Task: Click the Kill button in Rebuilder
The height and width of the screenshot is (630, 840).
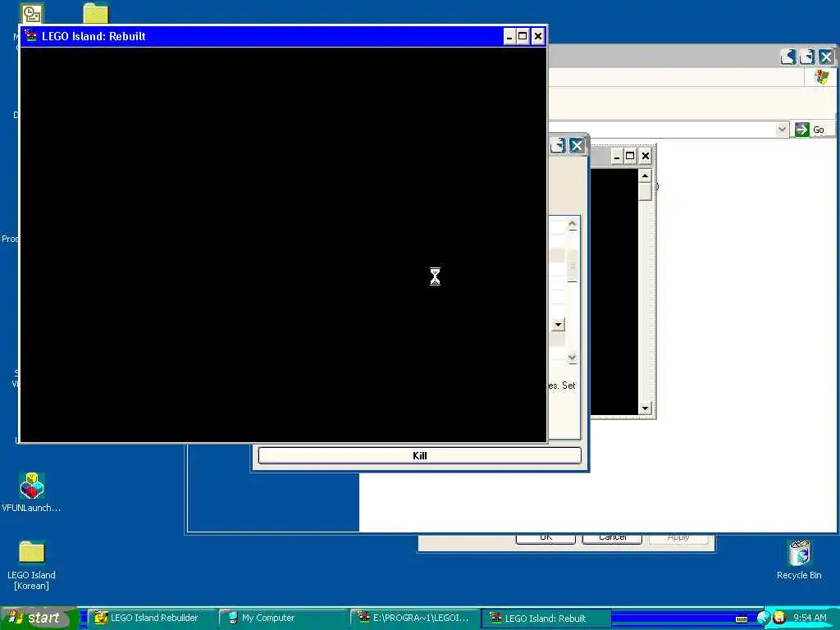Action: (419, 455)
